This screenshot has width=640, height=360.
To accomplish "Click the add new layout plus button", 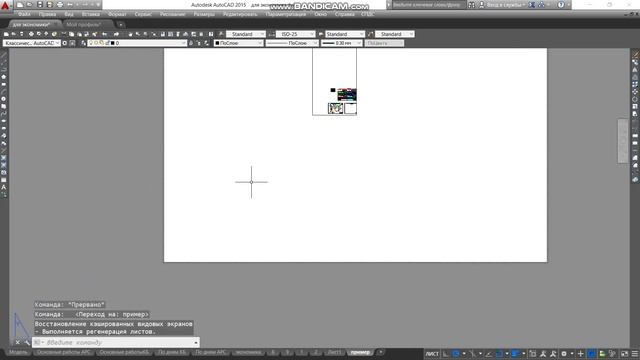I will 380,352.
